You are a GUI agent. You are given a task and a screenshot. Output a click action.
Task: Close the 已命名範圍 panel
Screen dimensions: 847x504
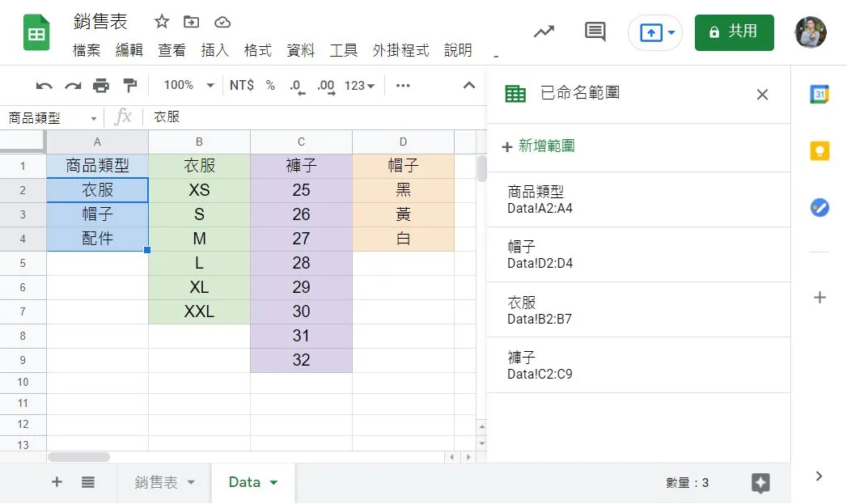tap(762, 95)
